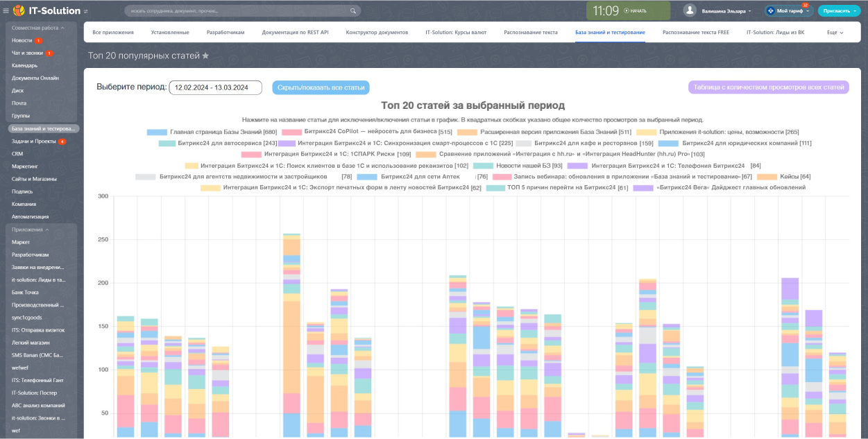Collapse the Приложения sidebar section
This screenshot has width=868, height=439.
[x=30, y=230]
